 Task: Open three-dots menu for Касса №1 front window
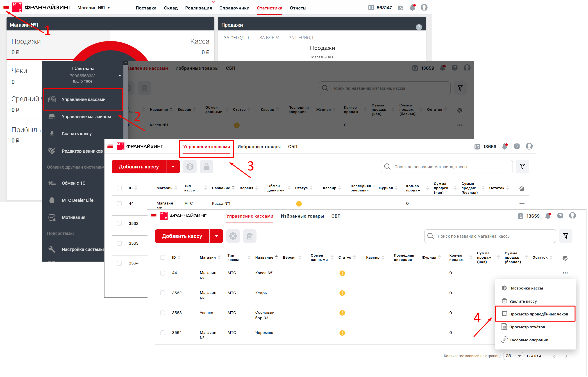coord(565,273)
